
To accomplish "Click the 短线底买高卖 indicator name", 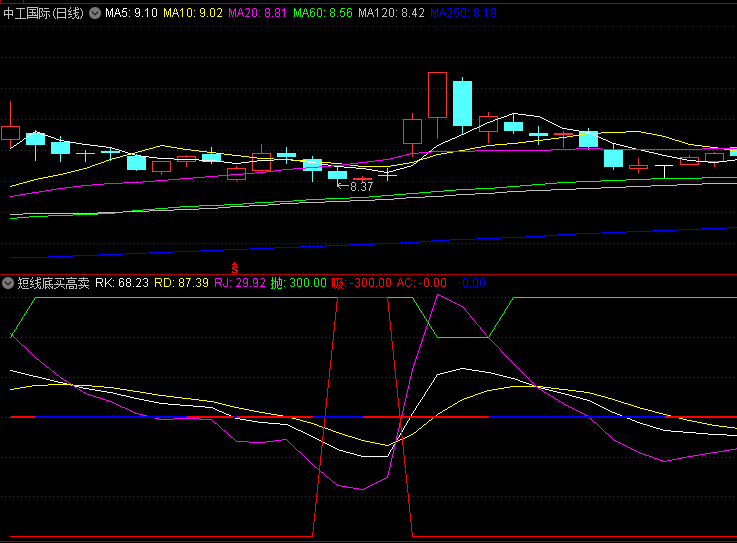I will click(53, 283).
